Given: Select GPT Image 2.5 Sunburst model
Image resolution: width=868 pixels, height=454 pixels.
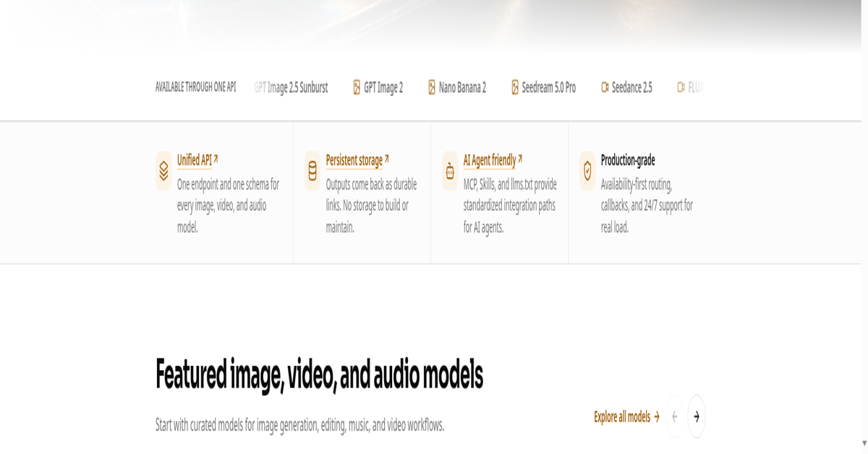Looking at the screenshot, I should (292, 87).
